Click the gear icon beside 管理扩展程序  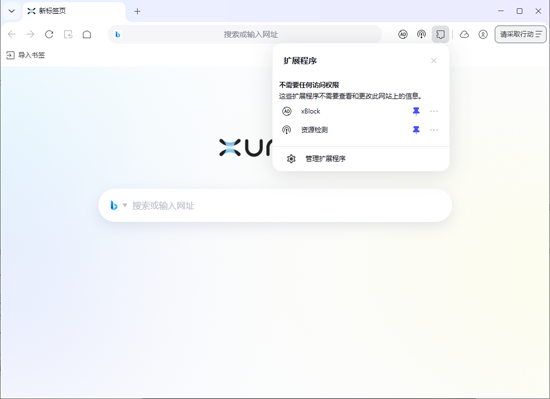pyautogui.click(x=291, y=159)
